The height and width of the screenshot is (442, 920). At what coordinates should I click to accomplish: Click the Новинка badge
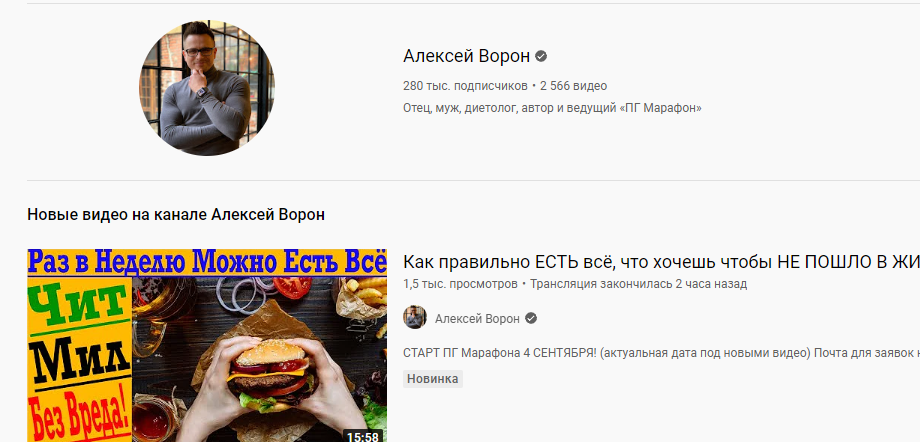point(433,379)
